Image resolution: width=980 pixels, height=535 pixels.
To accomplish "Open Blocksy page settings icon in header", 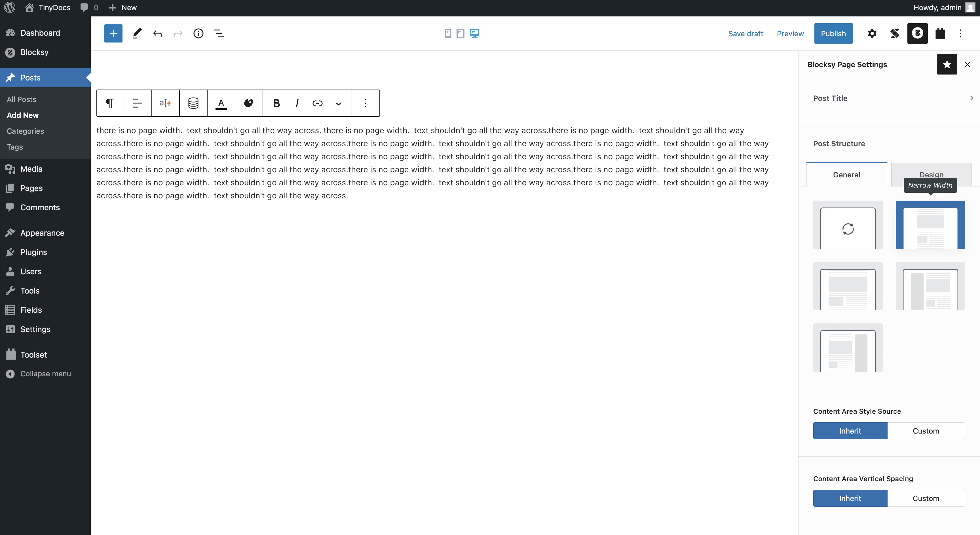I will click(x=917, y=33).
